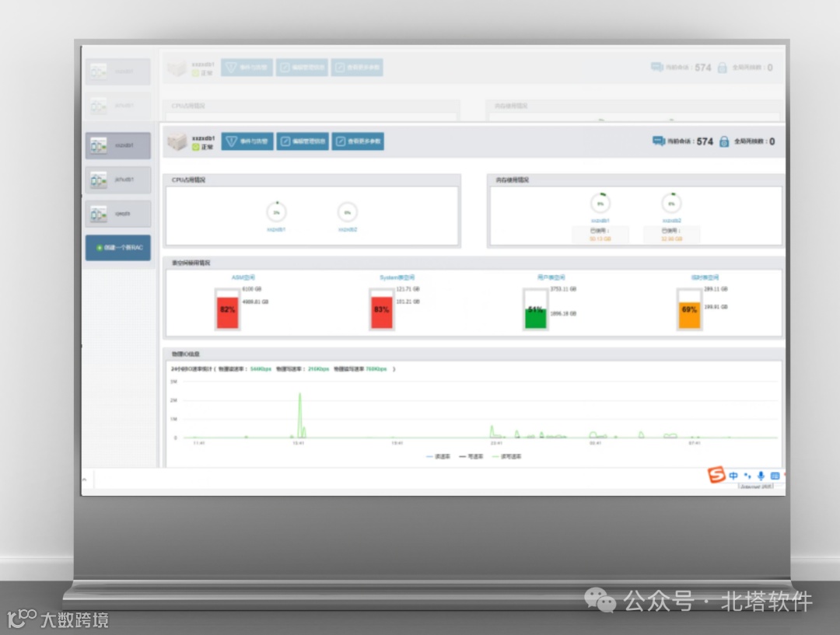
Task: Expand the up-chevron at bottom-left bar
Action: tap(84, 480)
